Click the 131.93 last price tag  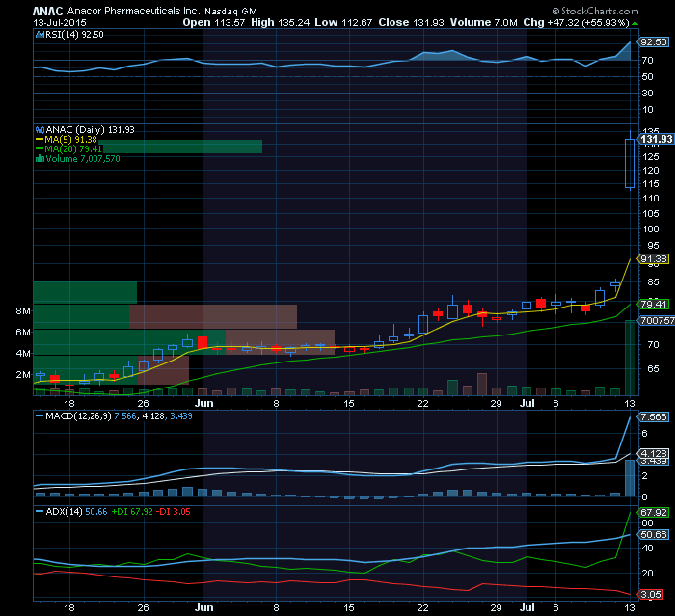[656, 139]
